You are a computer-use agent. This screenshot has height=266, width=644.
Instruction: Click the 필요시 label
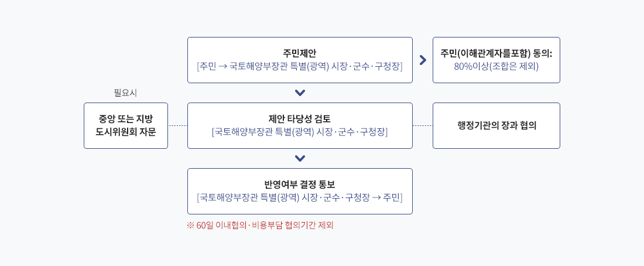pos(125,93)
